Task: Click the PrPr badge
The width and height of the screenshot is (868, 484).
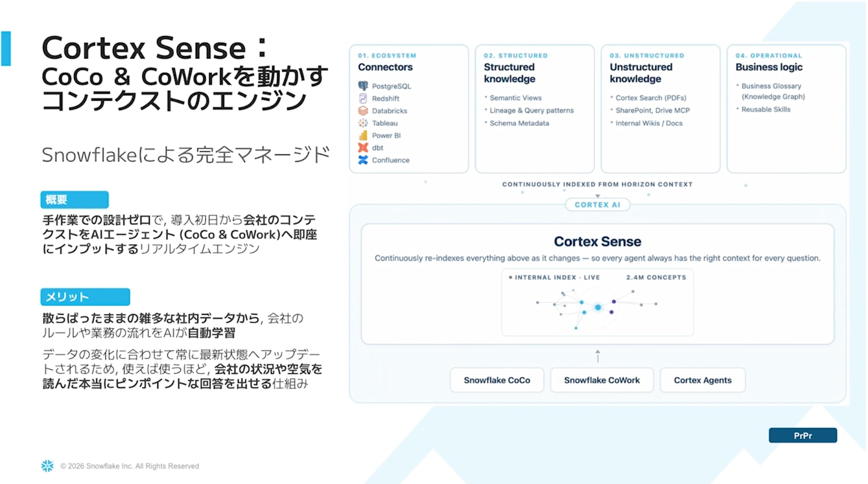Action: (x=803, y=435)
